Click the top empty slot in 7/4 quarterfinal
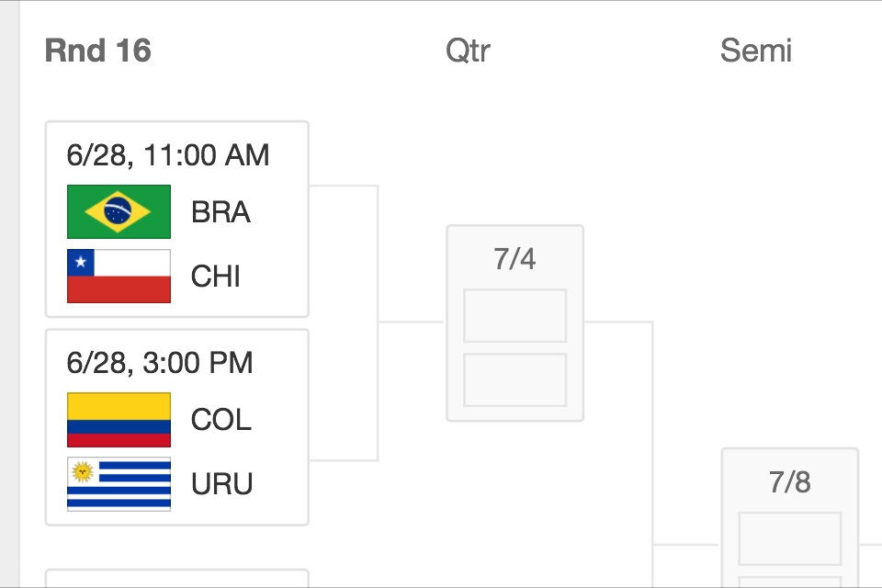This screenshot has height=588, width=882. (x=514, y=315)
